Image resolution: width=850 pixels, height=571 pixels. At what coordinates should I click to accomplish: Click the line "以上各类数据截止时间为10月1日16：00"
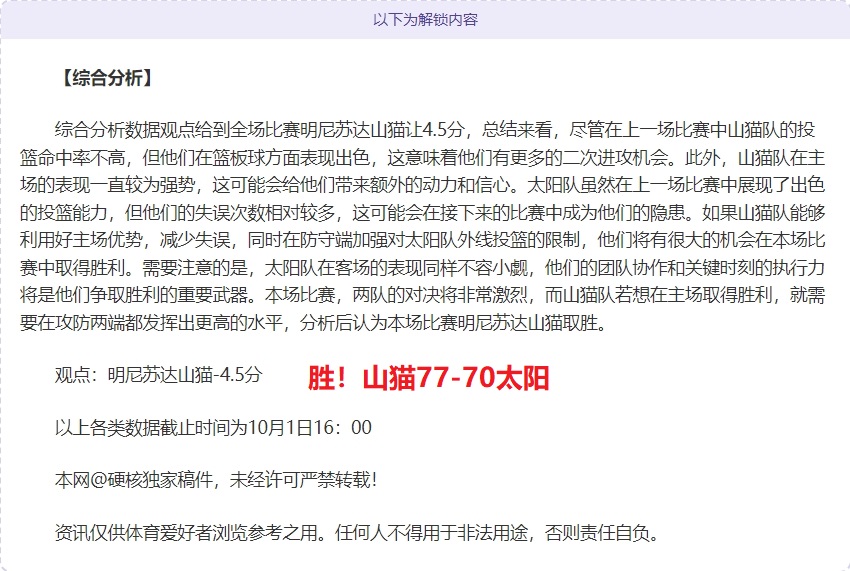point(214,428)
